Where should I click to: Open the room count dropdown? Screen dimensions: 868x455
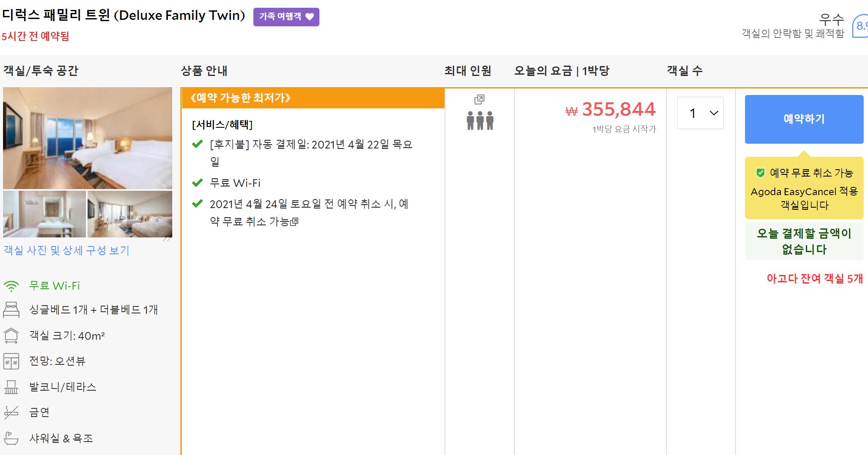click(x=701, y=113)
